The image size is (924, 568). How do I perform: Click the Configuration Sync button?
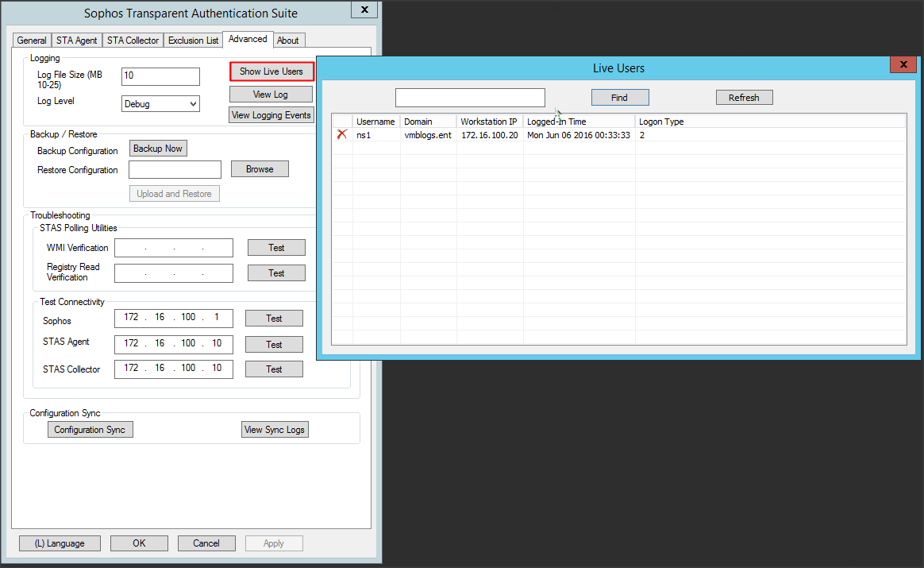(x=90, y=430)
